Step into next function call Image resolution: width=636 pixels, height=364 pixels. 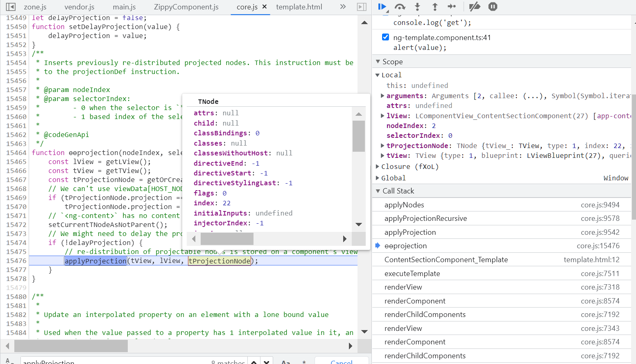click(x=417, y=7)
